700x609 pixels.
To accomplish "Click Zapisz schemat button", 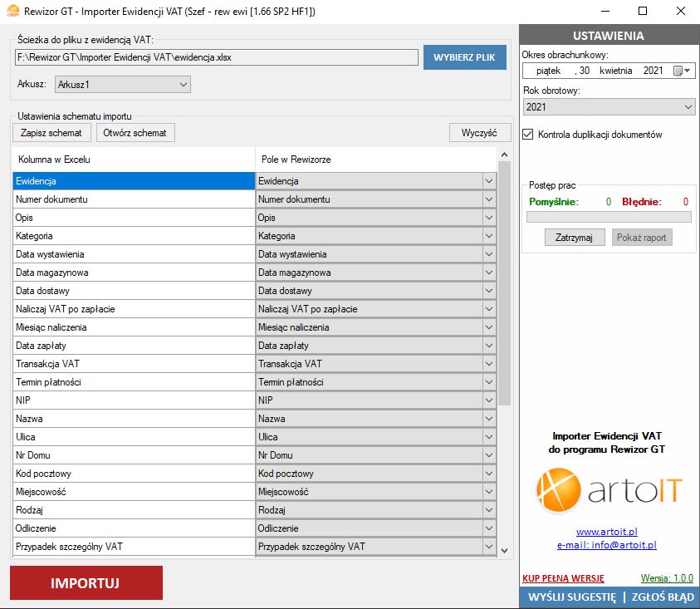I will (x=51, y=133).
